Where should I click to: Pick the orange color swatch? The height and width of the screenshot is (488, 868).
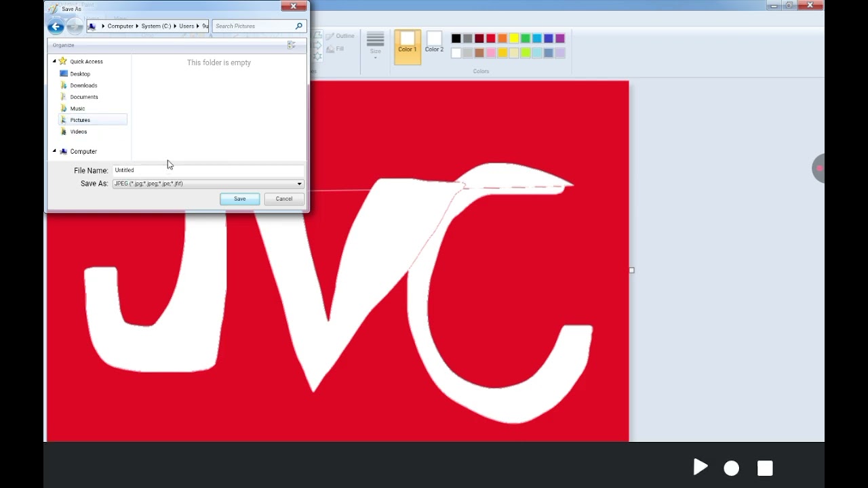[502, 39]
